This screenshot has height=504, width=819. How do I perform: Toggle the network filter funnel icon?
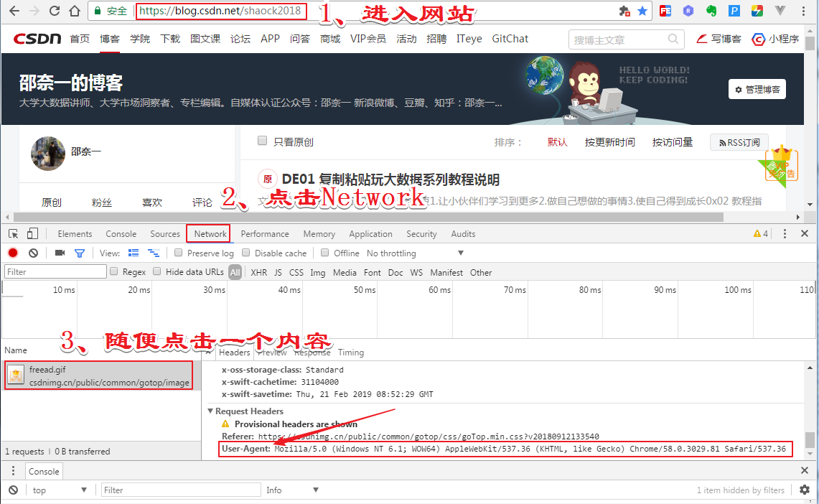point(80,253)
